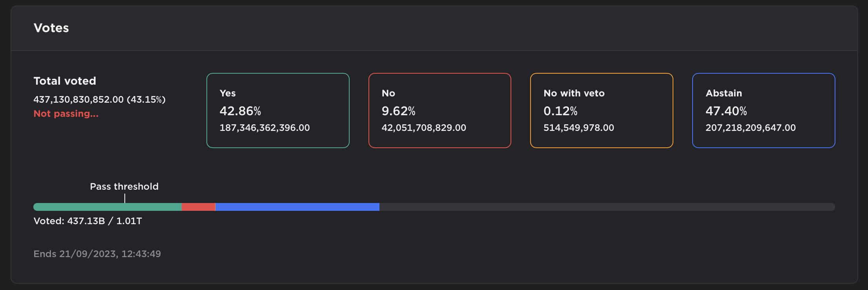
Task: Select the blue Abstain vote card
Action: (763, 110)
